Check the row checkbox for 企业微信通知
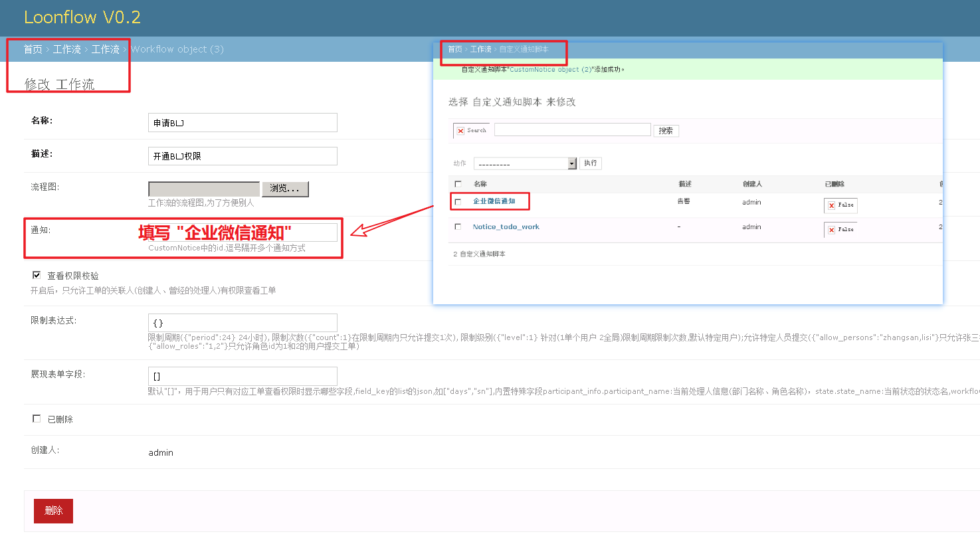This screenshot has width=980, height=550. 456,201
